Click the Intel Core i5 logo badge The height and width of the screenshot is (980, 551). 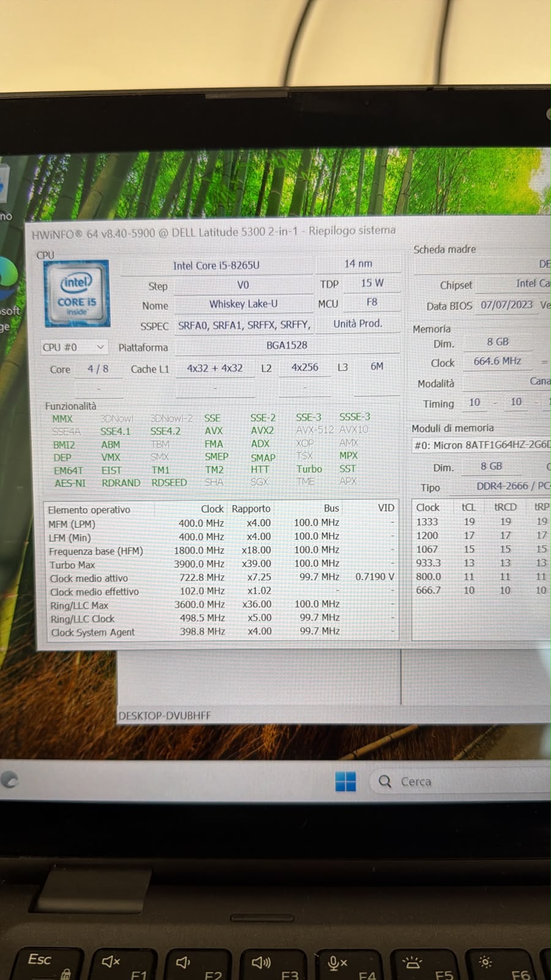coord(77,293)
